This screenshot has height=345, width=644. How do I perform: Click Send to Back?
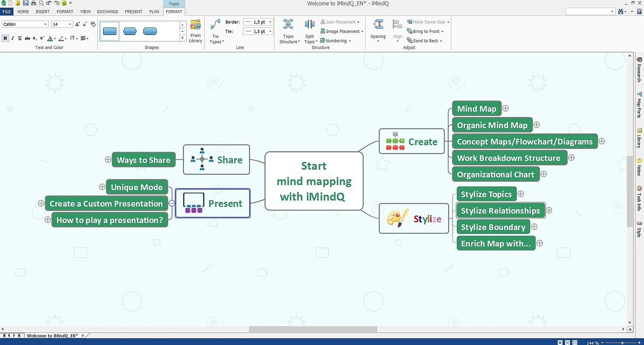click(425, 41)
